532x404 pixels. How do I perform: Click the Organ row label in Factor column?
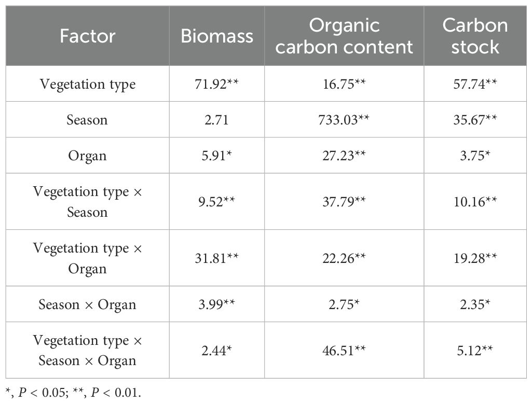tap(87, 156)
